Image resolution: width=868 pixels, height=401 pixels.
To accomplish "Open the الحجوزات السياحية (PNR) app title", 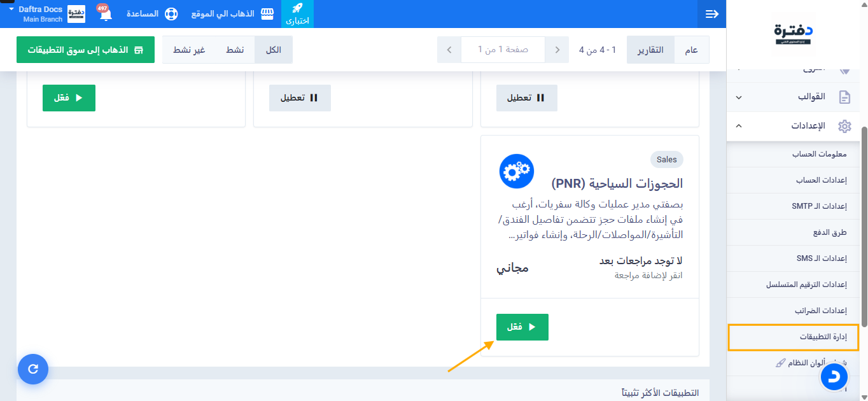I will pyautogui.click(x=617, y=183).
